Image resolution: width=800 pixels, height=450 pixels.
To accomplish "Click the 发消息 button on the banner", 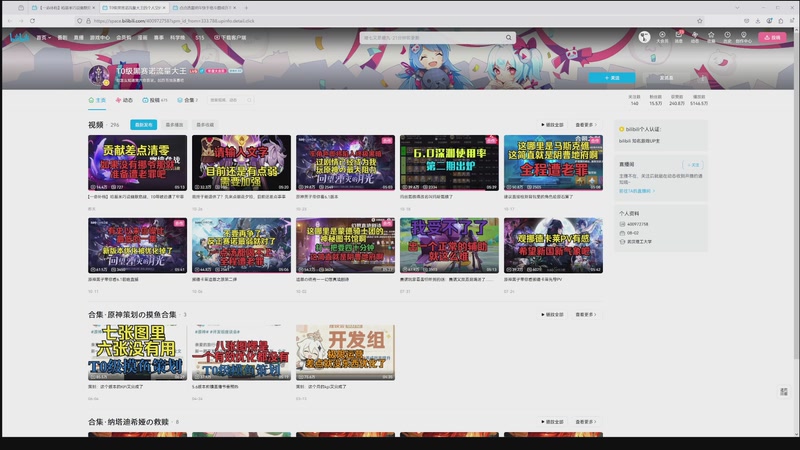I will point(666,78).
